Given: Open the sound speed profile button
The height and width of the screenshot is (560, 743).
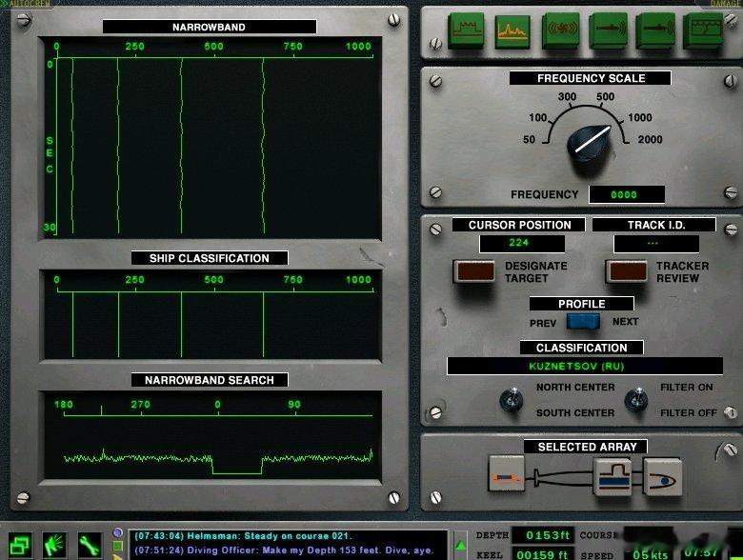Looking at the screenshot, I should 703,30.
